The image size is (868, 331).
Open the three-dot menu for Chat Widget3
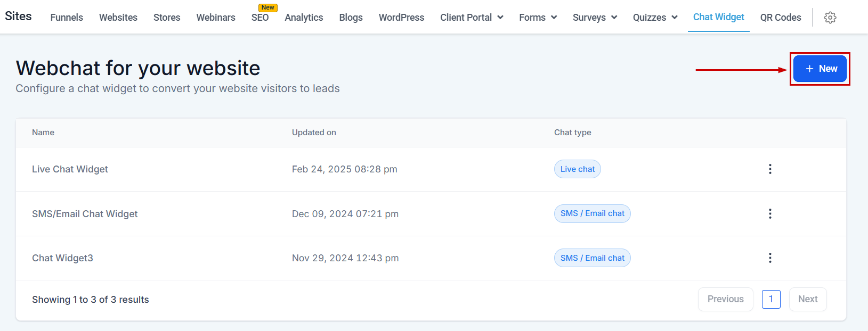click(x=770, y=258)
